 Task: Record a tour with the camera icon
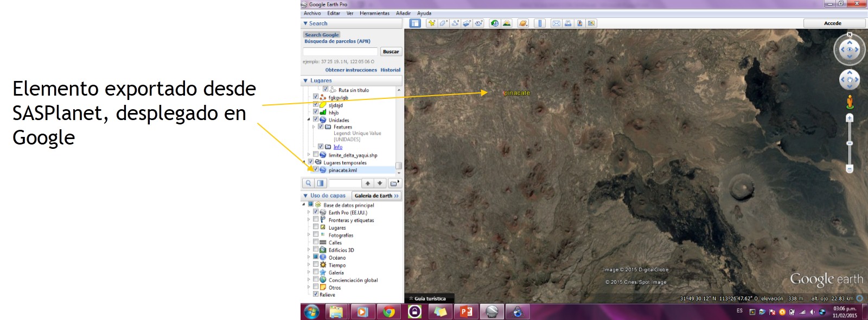click(479, 23)
